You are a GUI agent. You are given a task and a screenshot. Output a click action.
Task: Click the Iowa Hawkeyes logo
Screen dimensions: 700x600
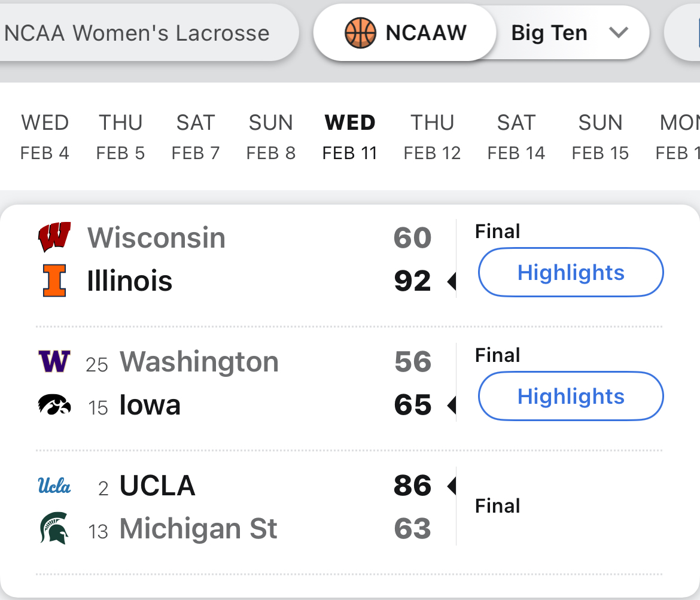[54, 406]
